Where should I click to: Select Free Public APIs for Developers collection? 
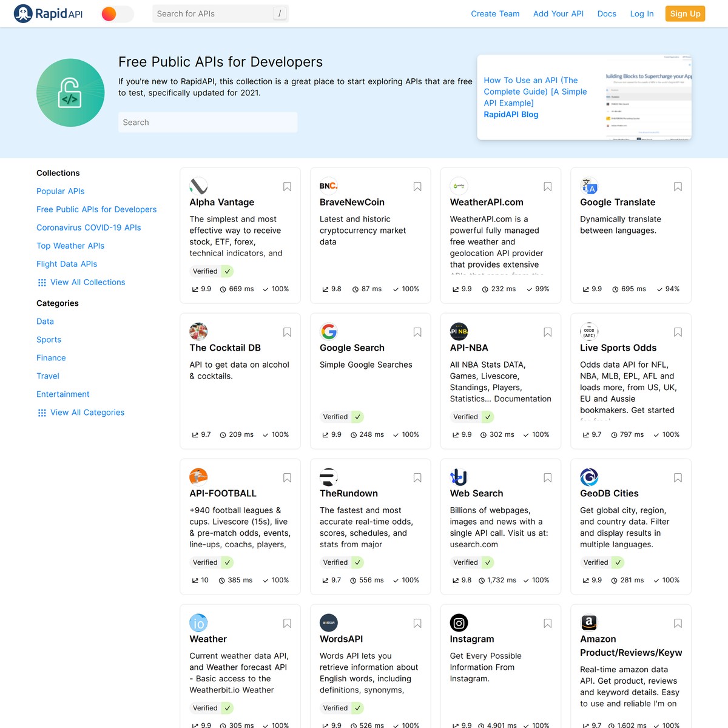96,209
